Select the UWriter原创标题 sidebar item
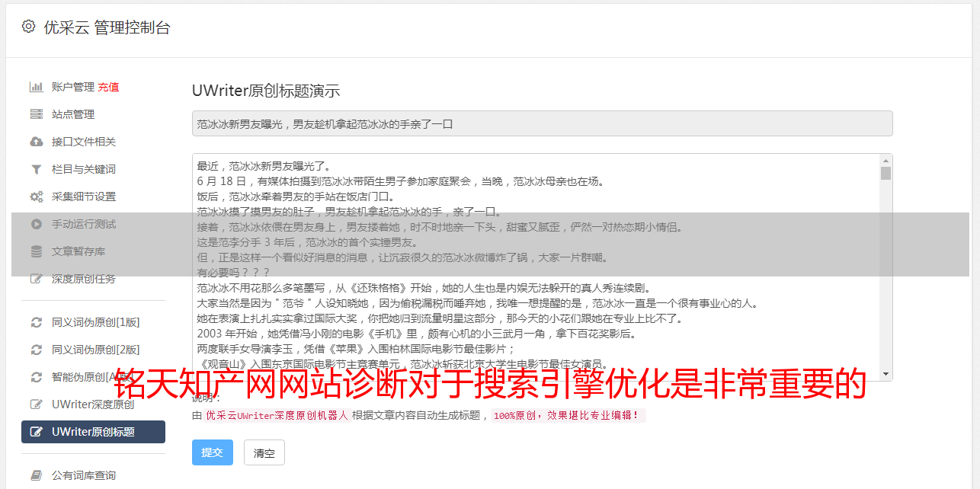Image resolution: width=980 pixels, height=489 pixels. pyautogui.click(x=93, y=432)
